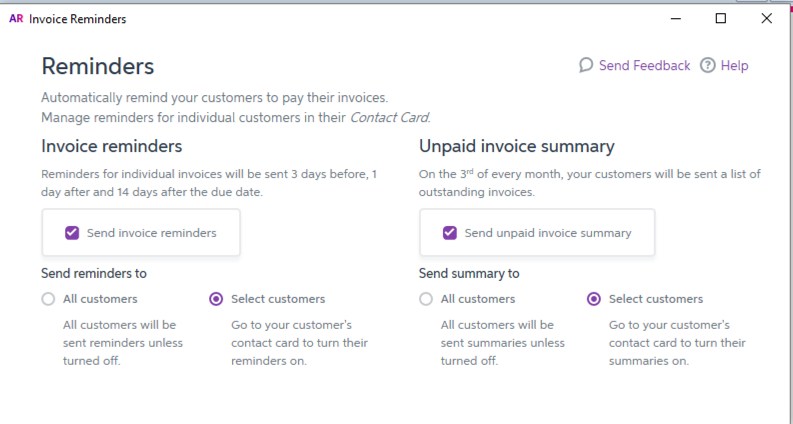Click the "Invoice Reminders" title bar text

(78, 19)
